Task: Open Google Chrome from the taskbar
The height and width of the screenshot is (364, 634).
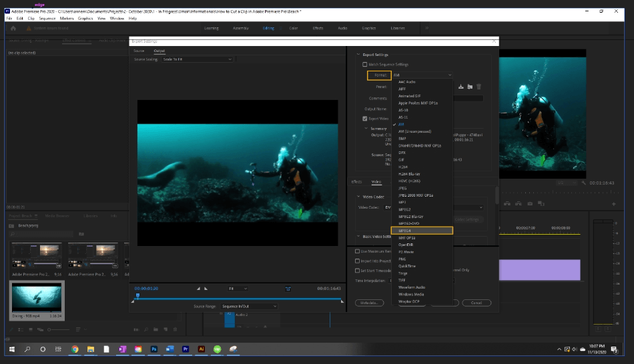Action: click(75, 349)
